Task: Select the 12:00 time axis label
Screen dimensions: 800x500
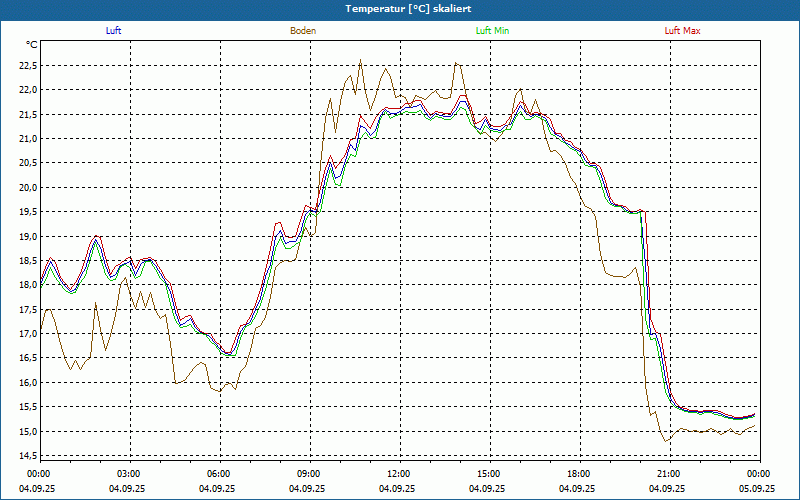Action: [398, 474]
